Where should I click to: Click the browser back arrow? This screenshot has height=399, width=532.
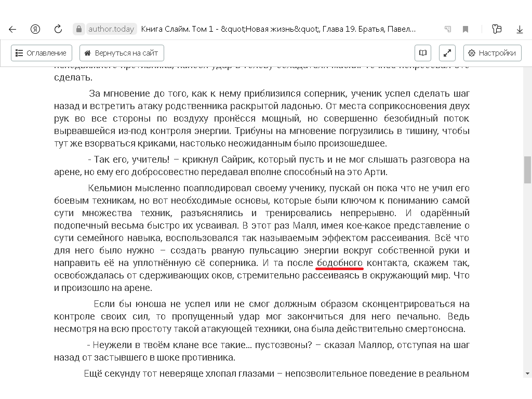click(12, 30)
